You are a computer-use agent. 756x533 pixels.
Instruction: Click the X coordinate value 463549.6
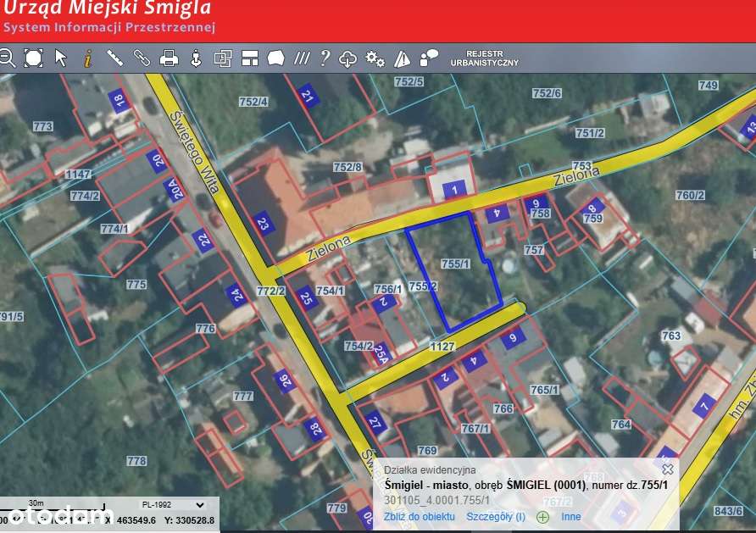click(x=136, y=520)
